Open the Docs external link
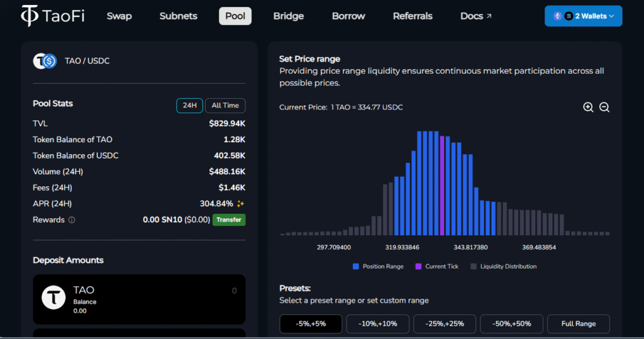The width and height of the screenshot is (644, 339). [476, 16]
